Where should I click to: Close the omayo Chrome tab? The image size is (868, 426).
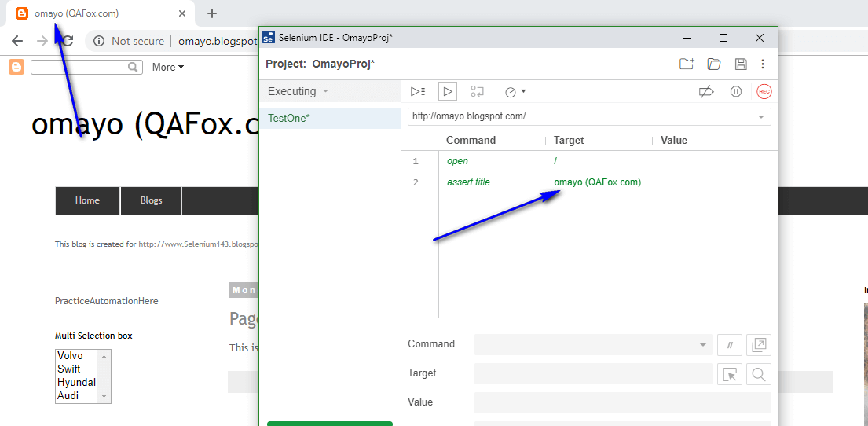(182, 13)
